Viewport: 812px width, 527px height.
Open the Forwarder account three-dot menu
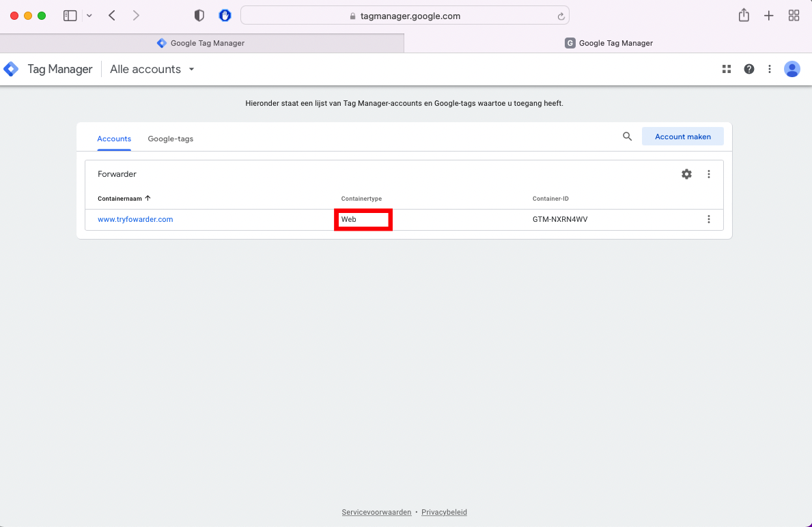tap(709, 174)
